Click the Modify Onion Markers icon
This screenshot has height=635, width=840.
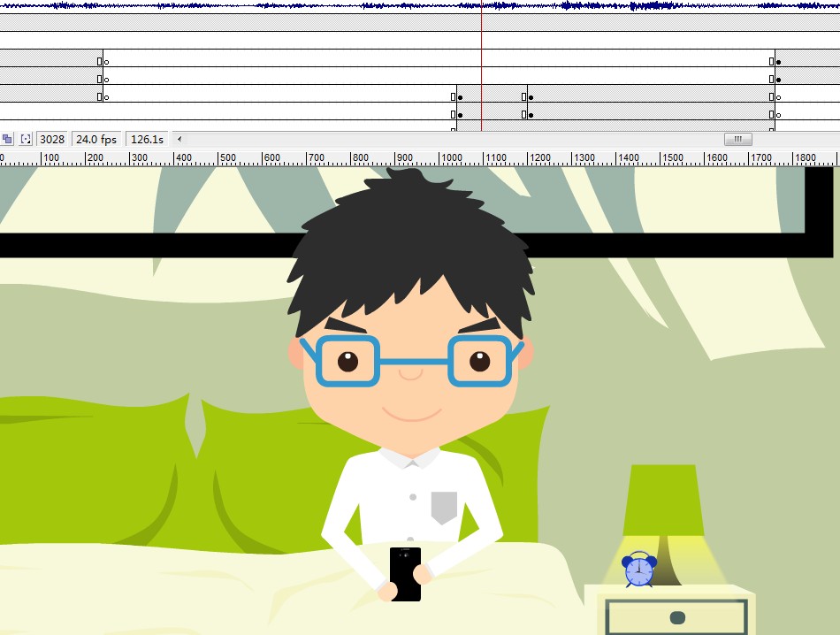pyautogui.click(x=26, y=139)
